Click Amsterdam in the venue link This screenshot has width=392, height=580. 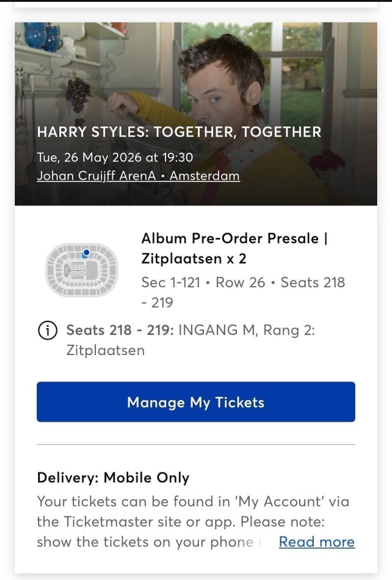[205, 176]
